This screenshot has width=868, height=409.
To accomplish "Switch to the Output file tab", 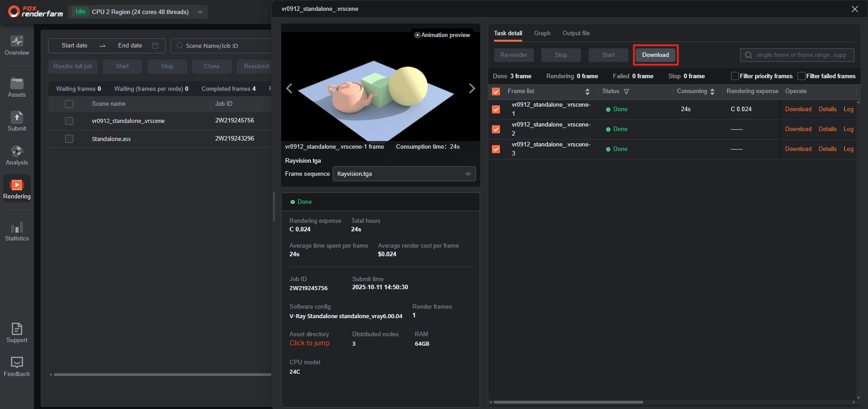I will (x=576, y=33).
